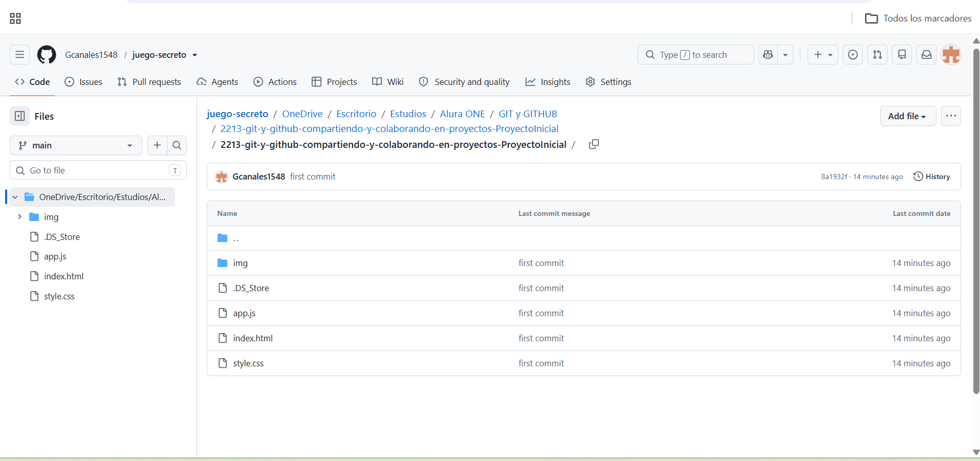Open the issues header icon
This screenshot has width=980, height=461.
click(853, 55)
